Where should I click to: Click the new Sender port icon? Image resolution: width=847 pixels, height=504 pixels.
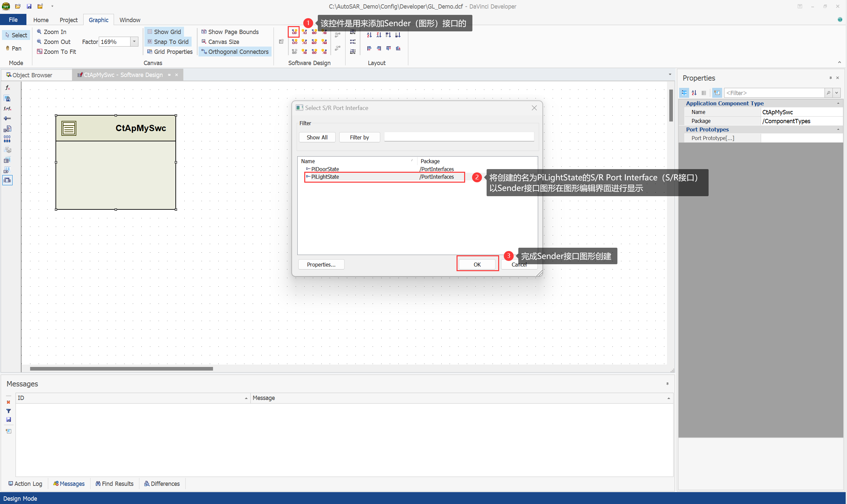(294, 32)
